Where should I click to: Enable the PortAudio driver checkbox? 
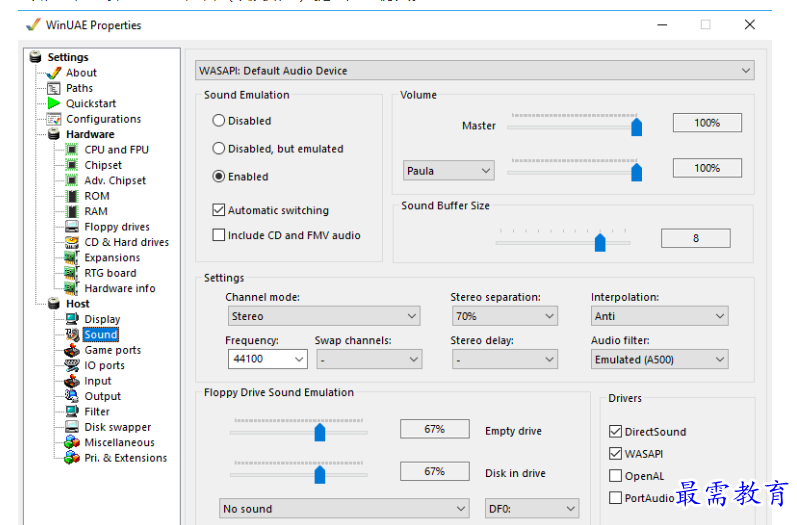616,498
